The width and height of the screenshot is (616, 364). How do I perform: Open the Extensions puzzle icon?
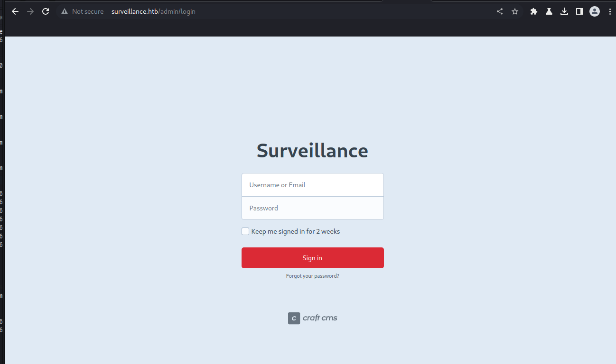point(534,11)
